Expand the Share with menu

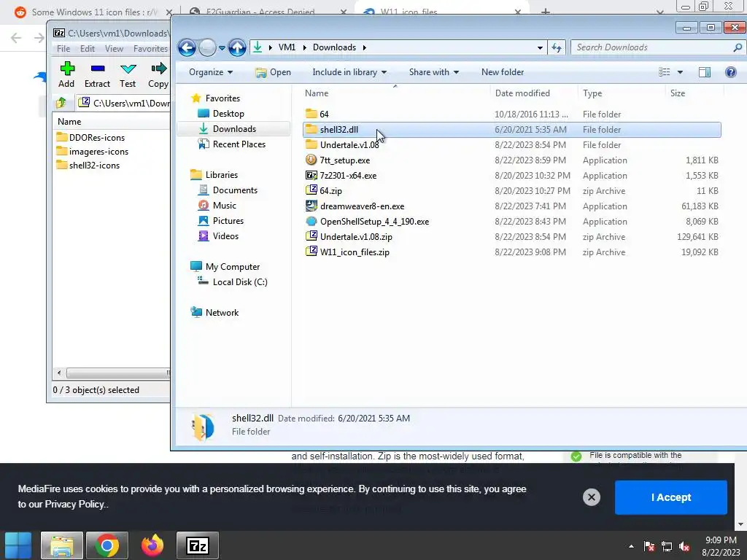(433, 72)
